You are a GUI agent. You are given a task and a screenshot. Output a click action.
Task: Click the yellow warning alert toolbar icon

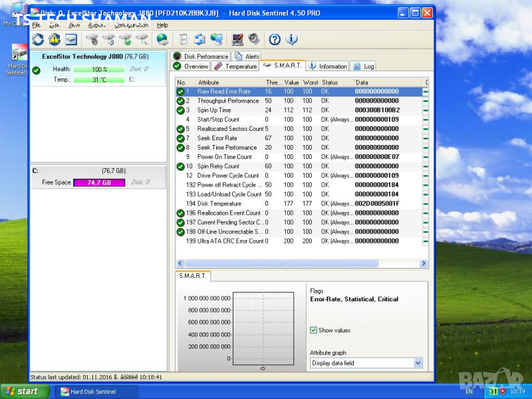pos(54,40)
